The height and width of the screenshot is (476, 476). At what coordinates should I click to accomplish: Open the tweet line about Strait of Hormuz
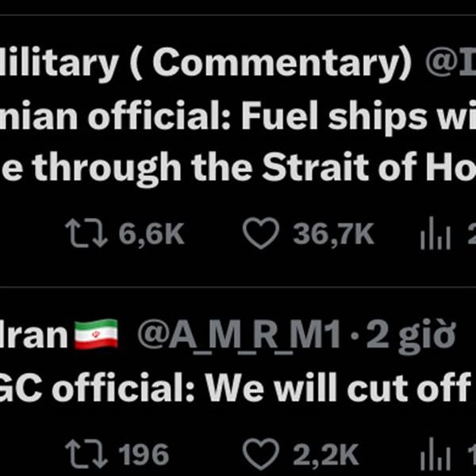pyautogui.click(x=238, y=168)
